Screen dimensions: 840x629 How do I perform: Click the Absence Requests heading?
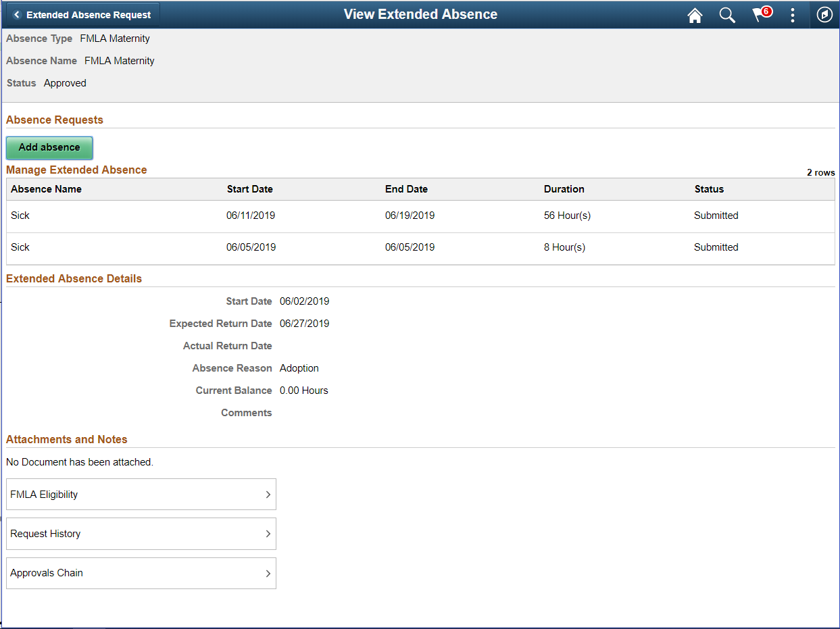(x=55, y=120)
